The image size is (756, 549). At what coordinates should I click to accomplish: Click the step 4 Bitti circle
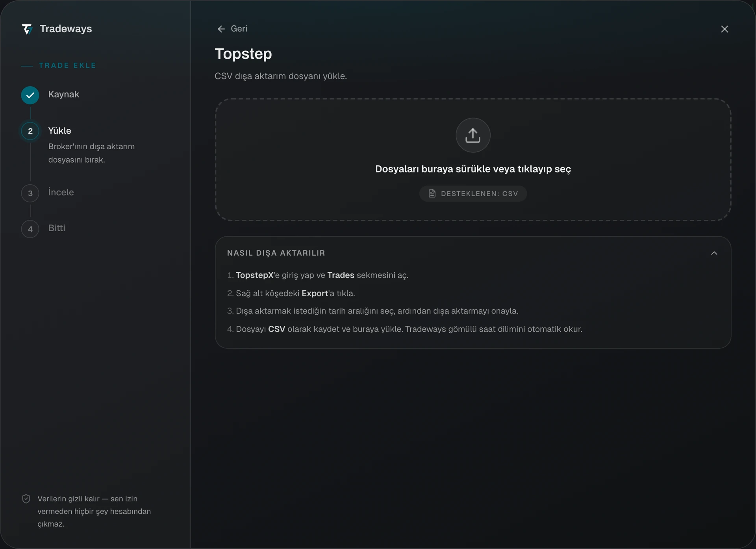30,229
